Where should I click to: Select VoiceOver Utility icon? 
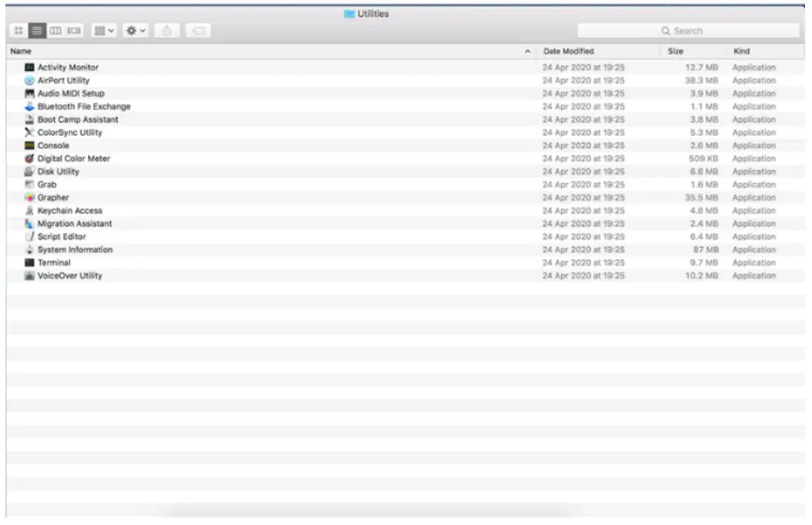tap(29, 275)
